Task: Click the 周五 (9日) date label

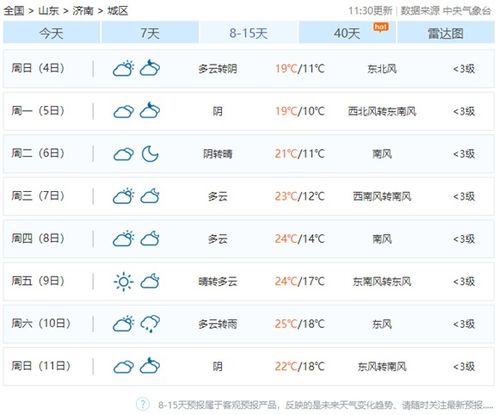Action: tap(38, 281)
